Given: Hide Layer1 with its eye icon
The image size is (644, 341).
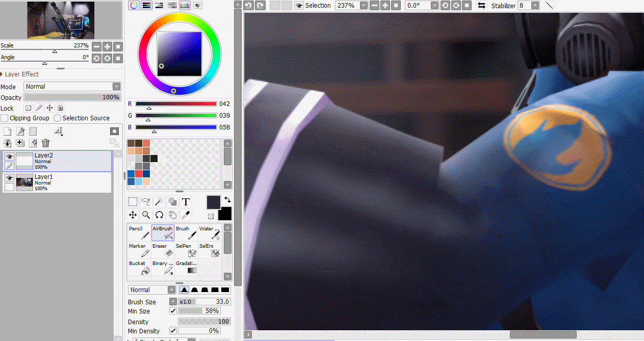Looking at the screenshot, I should [9, 178].
